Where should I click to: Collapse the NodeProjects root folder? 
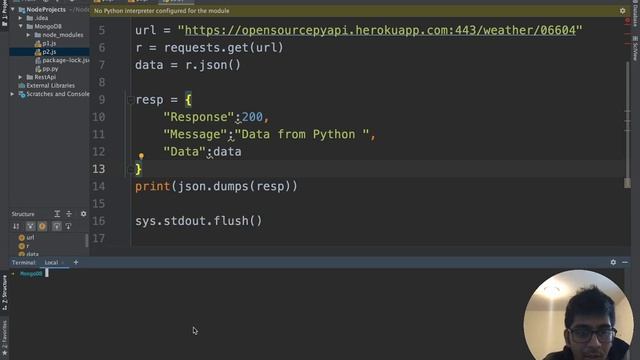pyautogui.click(x=13, y=9)
